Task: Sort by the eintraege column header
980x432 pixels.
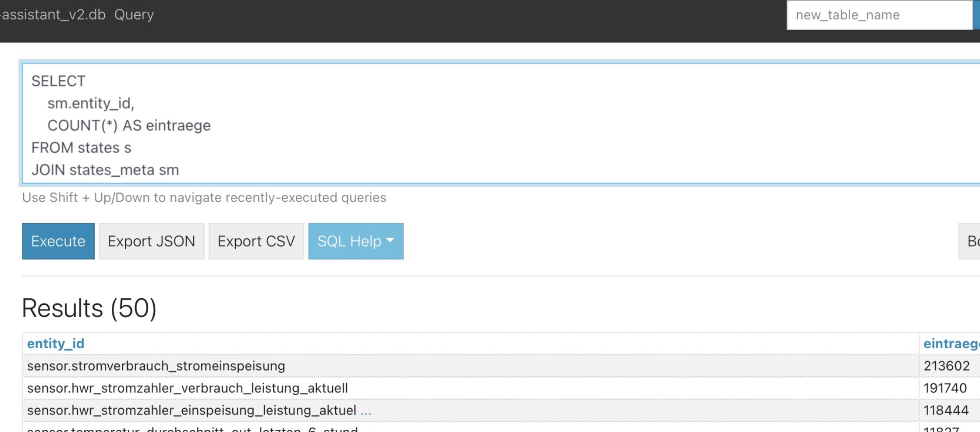Action: 951,343
